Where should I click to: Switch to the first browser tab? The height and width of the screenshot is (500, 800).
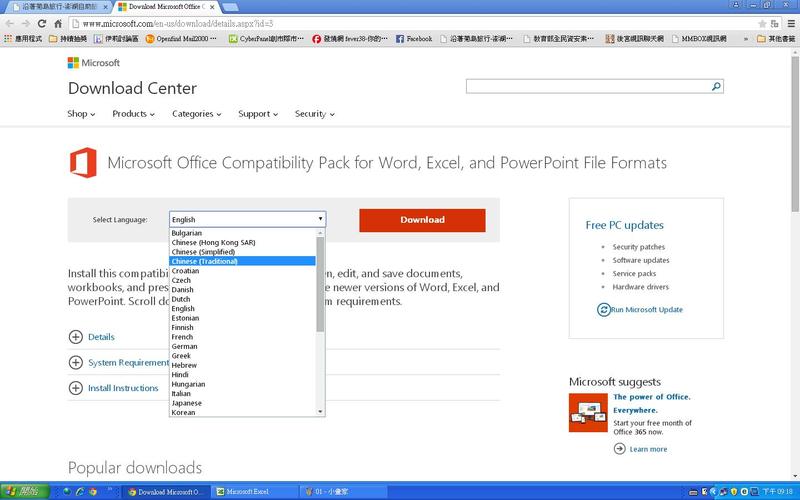60,7
